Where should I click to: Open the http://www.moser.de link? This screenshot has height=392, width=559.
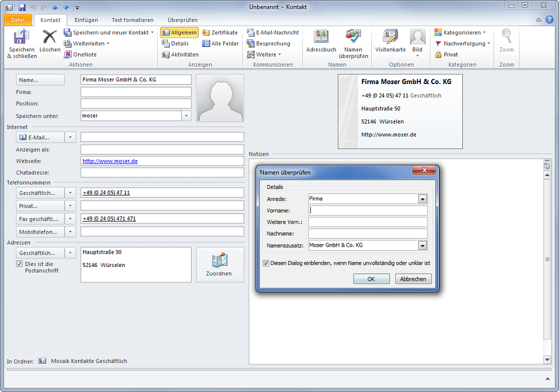click(x=110, y=161)
